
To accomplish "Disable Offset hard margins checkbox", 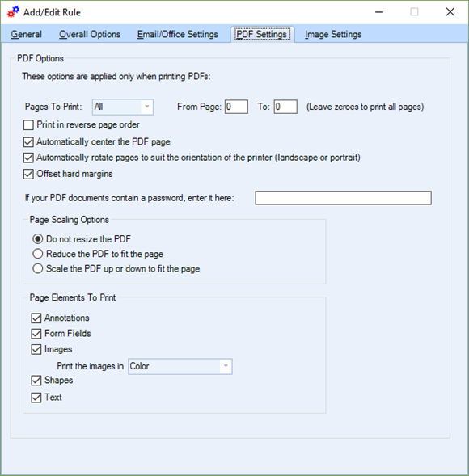I will pyautogui.click(x=28, y=174).
